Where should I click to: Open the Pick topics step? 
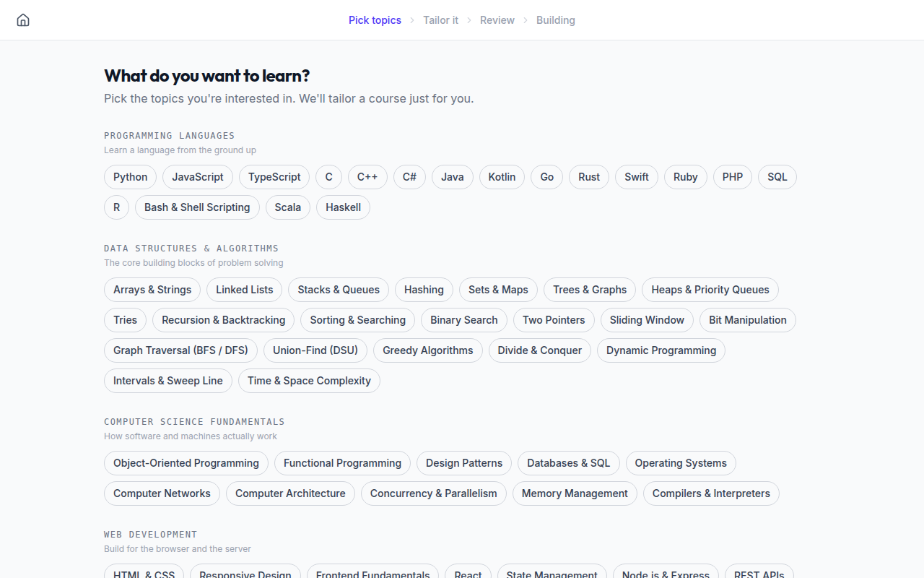click(x=375, y=20)
